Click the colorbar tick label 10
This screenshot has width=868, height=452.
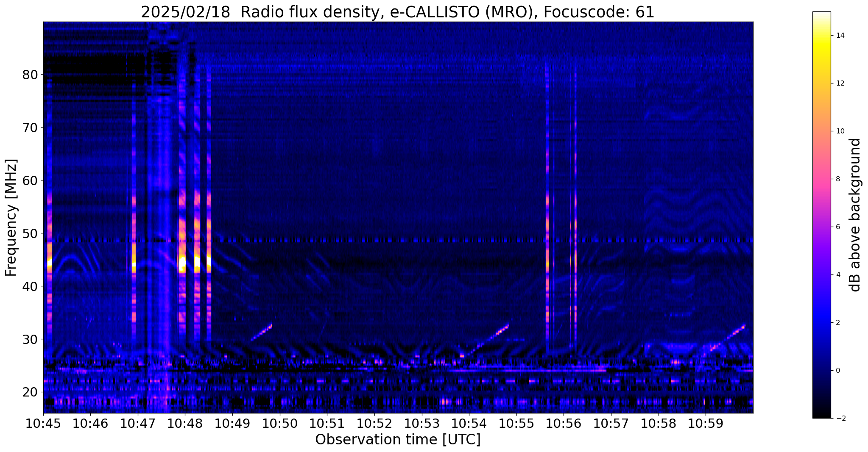pyautogui.click(x=840, y=131)
